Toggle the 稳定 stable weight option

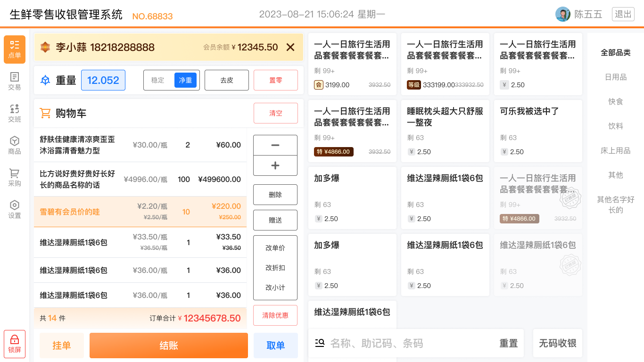click(158, 80)
